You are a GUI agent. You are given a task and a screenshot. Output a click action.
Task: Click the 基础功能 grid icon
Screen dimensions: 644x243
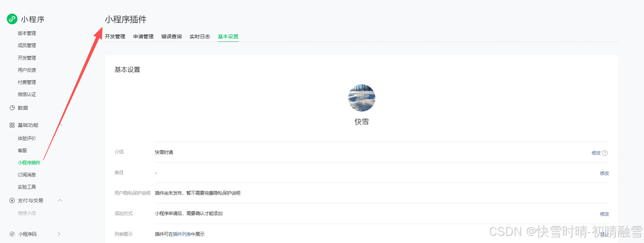click(12, 125)
